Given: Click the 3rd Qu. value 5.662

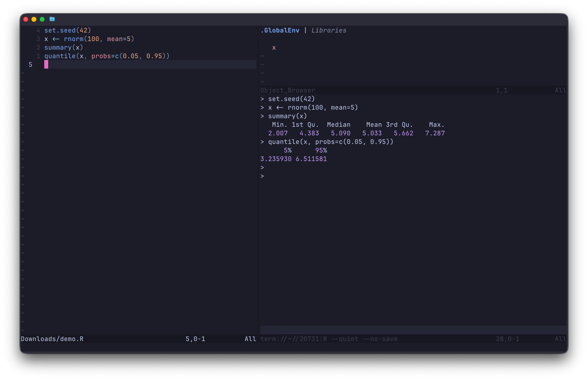Looking at the screenshot, I should (403, 133).
